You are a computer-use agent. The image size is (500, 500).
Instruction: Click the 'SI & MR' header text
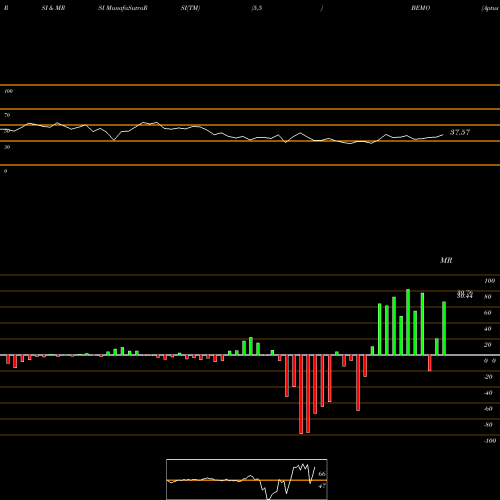coord(53,8)
